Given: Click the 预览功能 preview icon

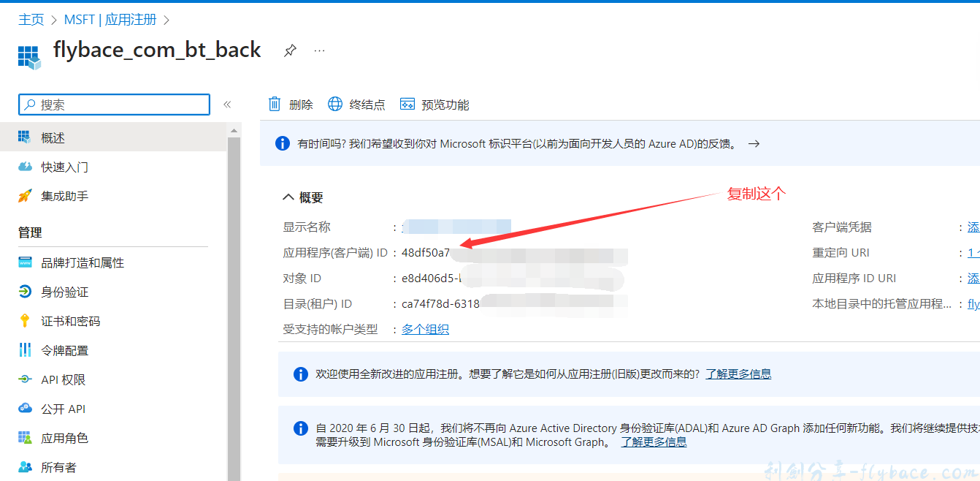Looking at the screenshot, I should pyautogui.click(x=407, y=104).
